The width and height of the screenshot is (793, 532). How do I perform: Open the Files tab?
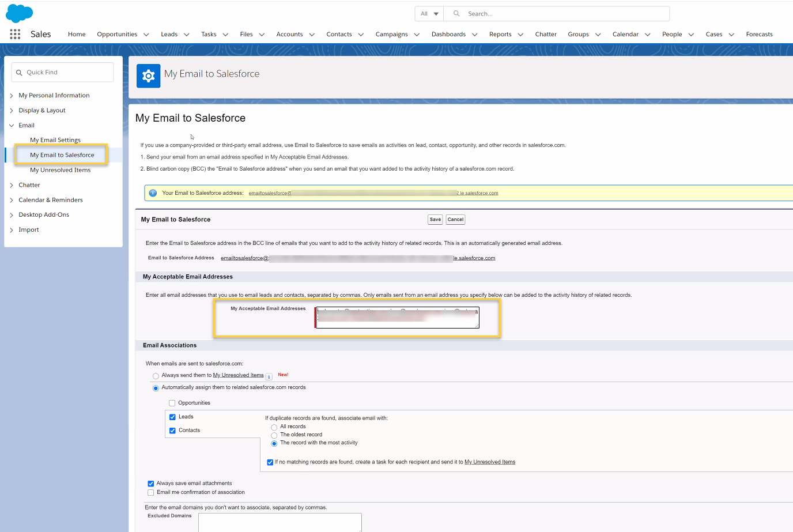(x=246, y=35)
